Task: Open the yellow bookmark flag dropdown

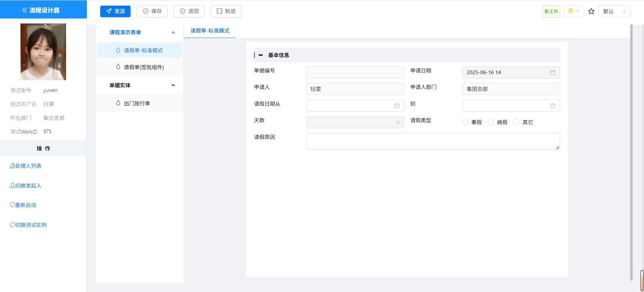Action: (x=574, y=11)
